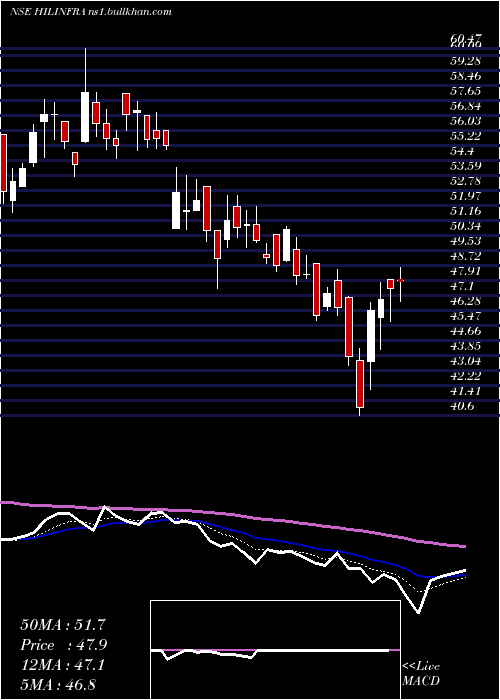Click the '<<Live MACD' label

(421, 674)
